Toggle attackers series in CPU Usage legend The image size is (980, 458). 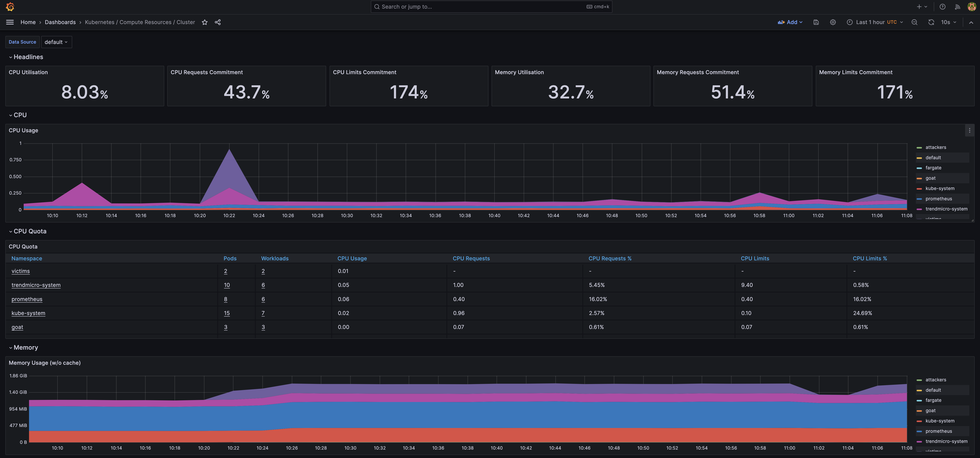(936, 147)
